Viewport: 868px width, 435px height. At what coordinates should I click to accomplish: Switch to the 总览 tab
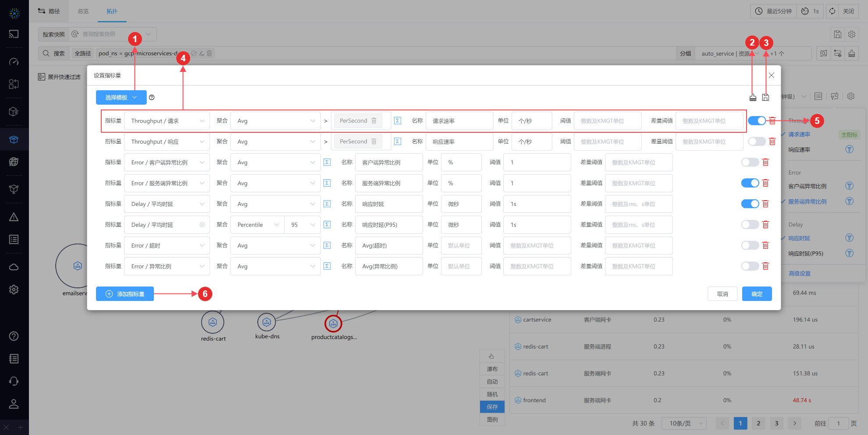pos(83,11)
